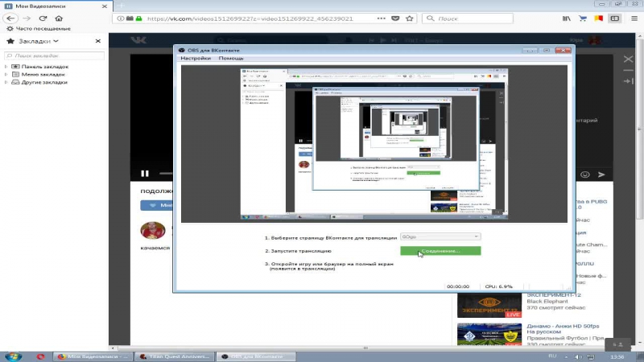Image resolution: width=644 pixels, height=362 pixels.
Task: Click the OBS stream preview area
Action: point(374,144)
